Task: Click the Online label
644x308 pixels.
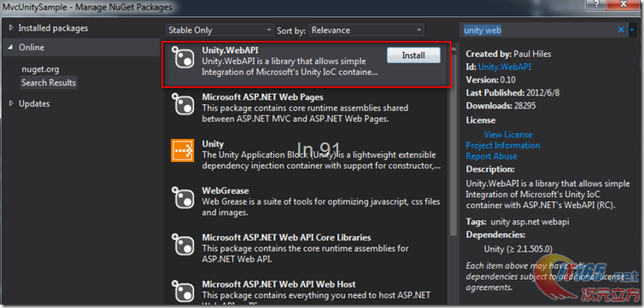Action: click(32, 48)
